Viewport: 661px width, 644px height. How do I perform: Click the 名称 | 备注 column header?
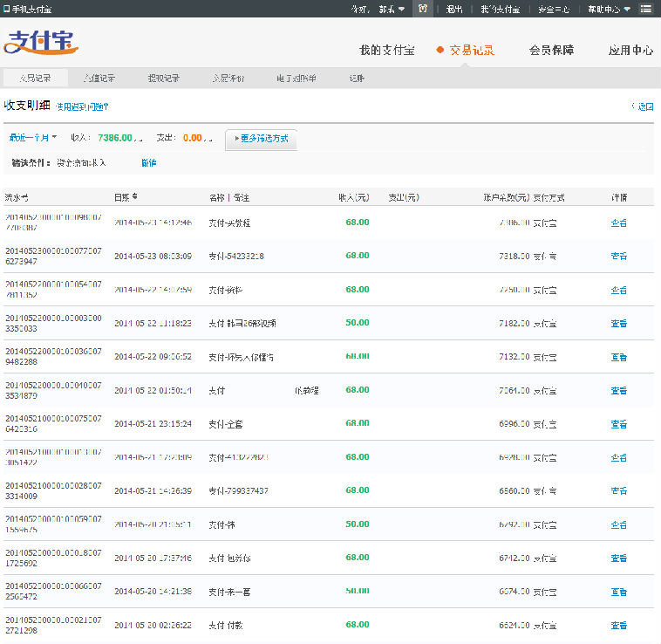coord(229,197)
